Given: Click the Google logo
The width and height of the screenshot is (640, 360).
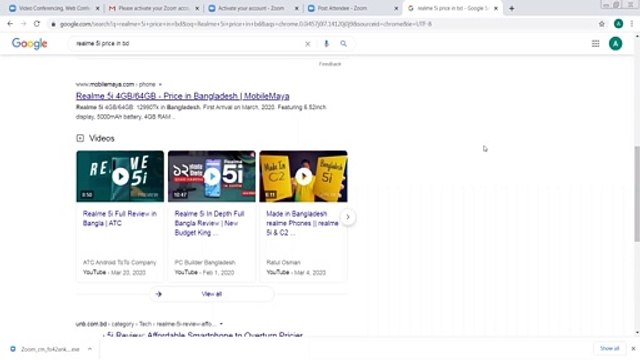Looking at the screenshot, I should (29, 43).
